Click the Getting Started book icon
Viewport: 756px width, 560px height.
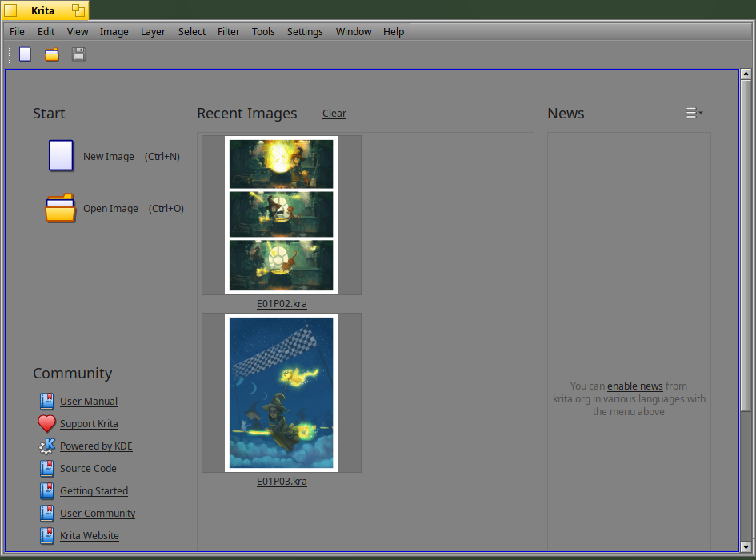coord(46,490)
